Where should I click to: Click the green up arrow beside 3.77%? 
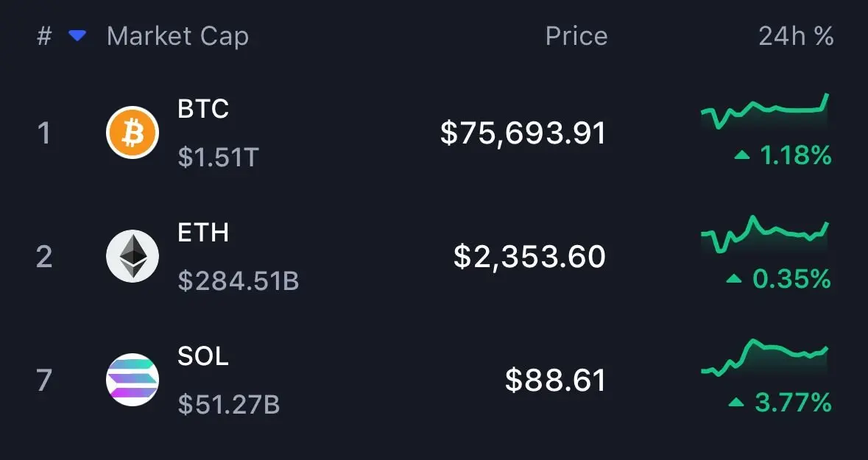click(735, 403)
